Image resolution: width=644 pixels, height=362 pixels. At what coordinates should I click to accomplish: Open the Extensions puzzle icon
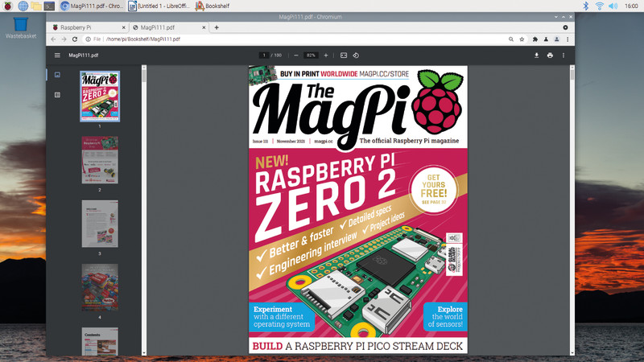pyautogui.click(x=535, y=39)
